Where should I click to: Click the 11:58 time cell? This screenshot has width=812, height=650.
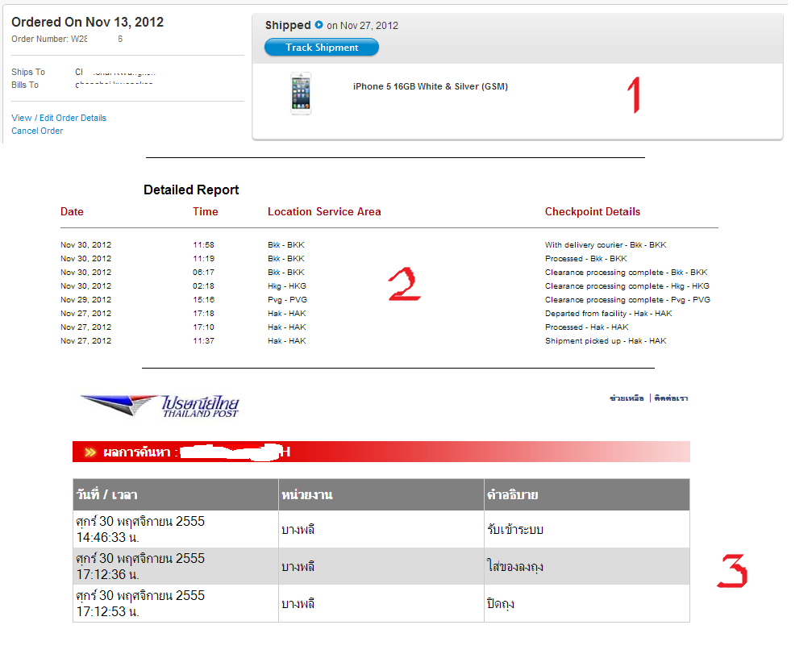(203, 244)
